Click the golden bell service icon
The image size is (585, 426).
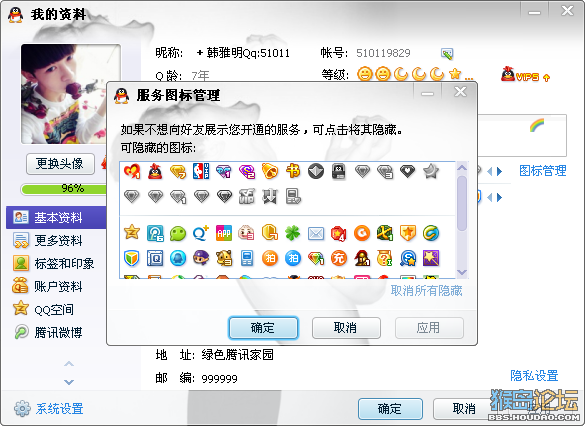tap(270, 171)
